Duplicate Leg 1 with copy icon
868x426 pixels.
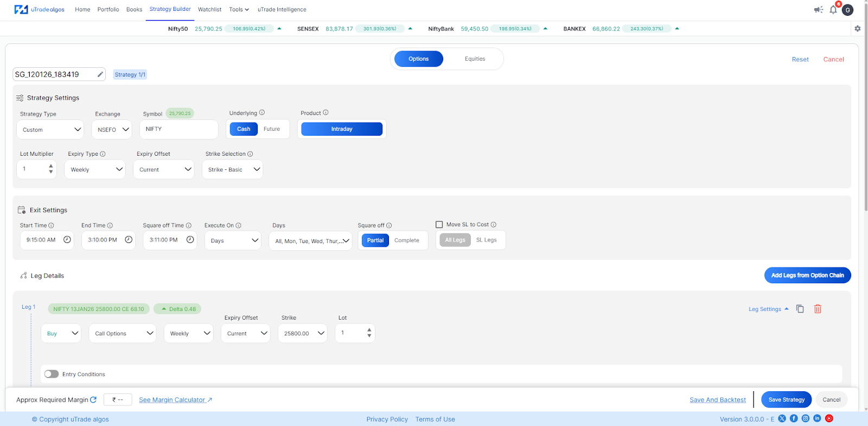(800, 309)
